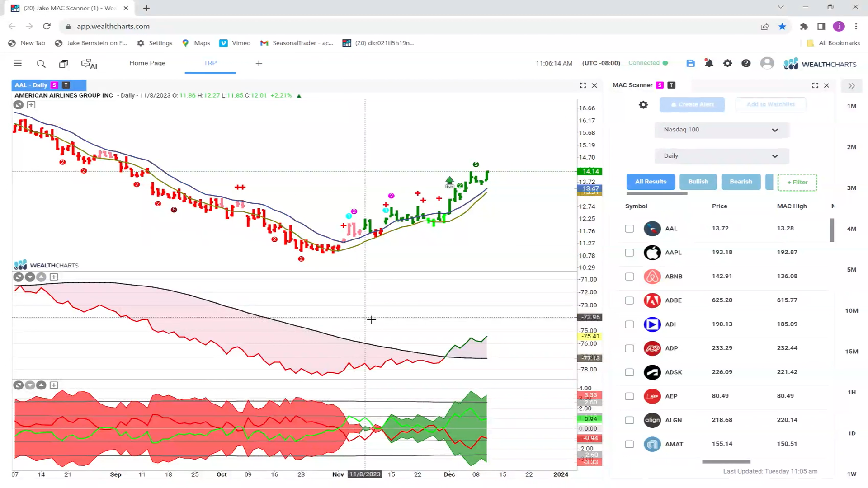868x488 pixels.
Task: Move middle indicator pane up arrow
Action: [x=41, y=277]
